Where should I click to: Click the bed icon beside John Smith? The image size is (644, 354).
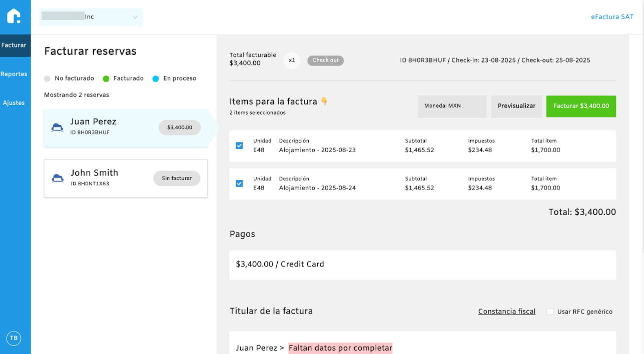(58, 178)
